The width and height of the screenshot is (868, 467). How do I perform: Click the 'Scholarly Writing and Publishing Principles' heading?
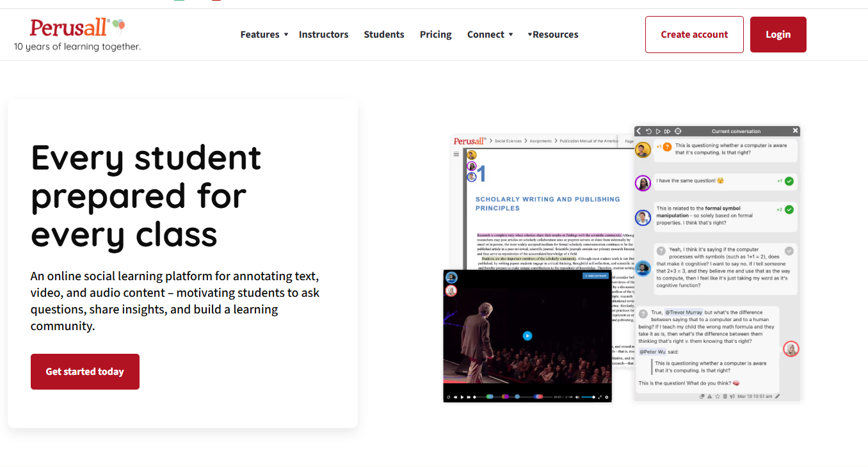point(547,203)
